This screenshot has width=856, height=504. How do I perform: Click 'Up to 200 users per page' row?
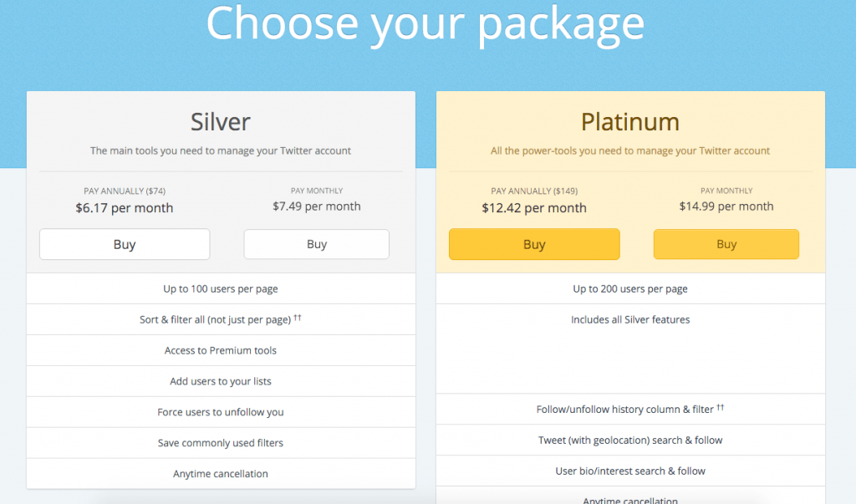630,289
